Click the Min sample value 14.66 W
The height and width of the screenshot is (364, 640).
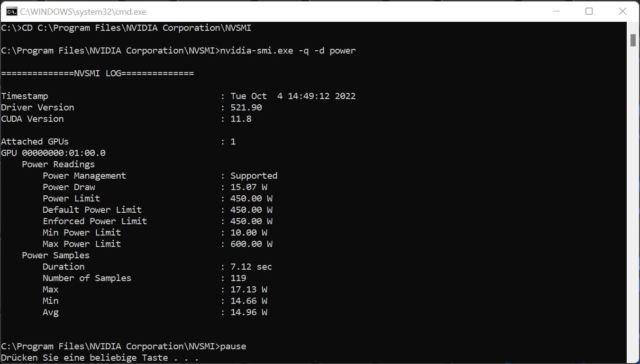pyautogui.click(x=249, y=301)
